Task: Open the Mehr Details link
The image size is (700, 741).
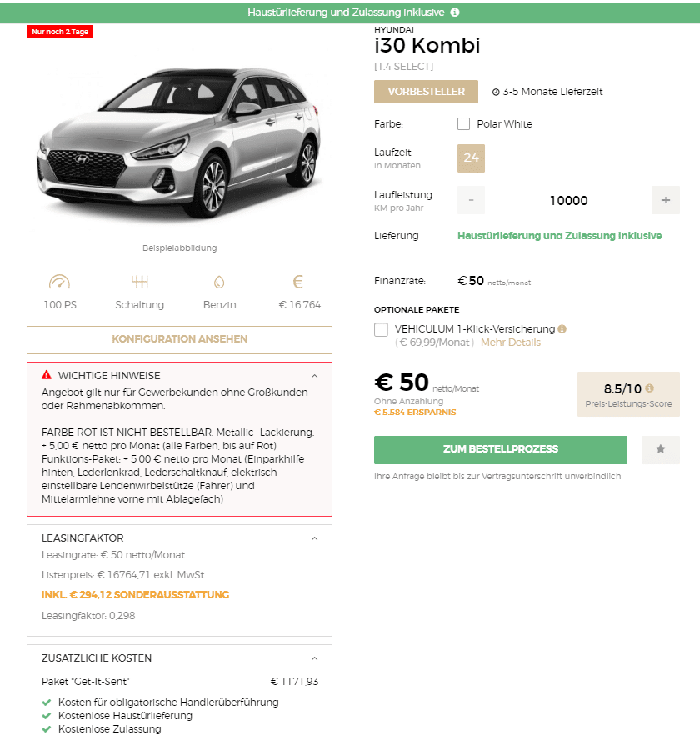Action: [511, 343]
